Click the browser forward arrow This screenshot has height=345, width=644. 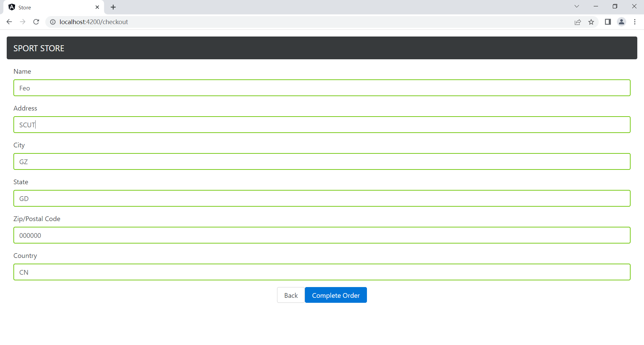coord(22,22)
